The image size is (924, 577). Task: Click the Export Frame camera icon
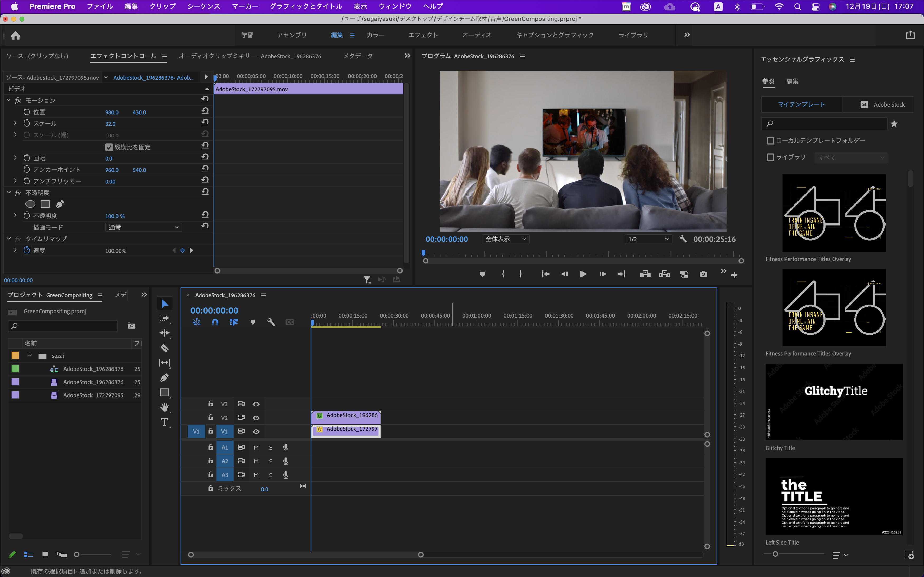click(703, 274)
